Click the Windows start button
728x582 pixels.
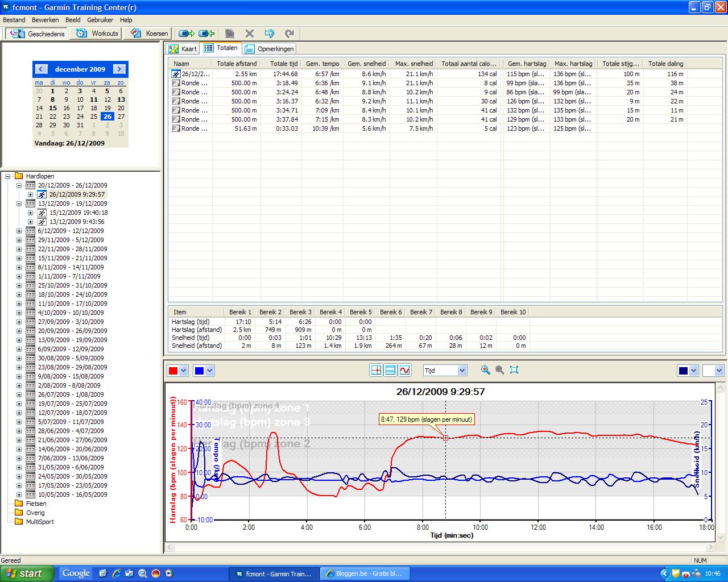tap(27, 573)
